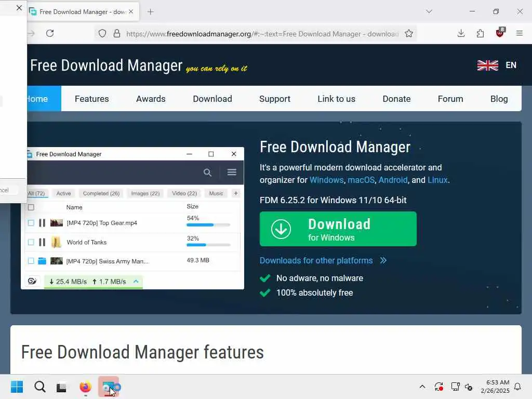Screen dimensions: 532x399
Task: Pause the World of Tanks download
Action: point(42,242)
